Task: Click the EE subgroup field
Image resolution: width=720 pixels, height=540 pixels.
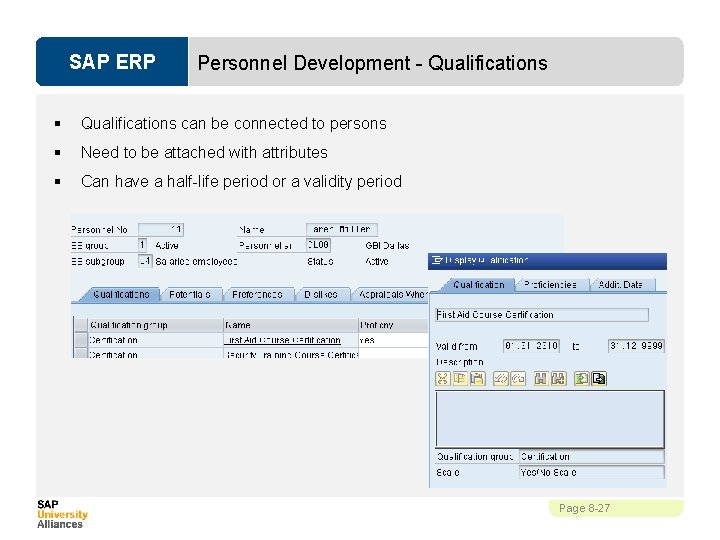Action: click(145, 261)
